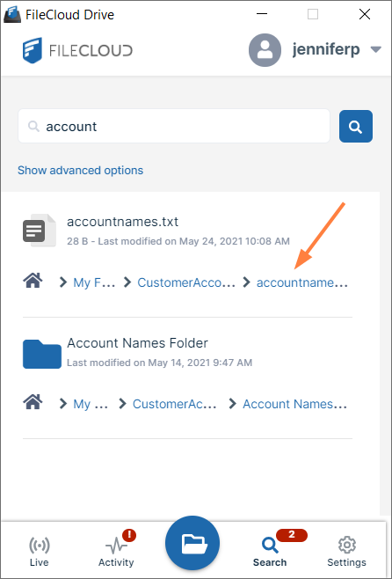Image resolution: width=392 pixels, height=579 pixels.
Task: Click the home icon under Account Names Folder
Action: click(33, 402)
